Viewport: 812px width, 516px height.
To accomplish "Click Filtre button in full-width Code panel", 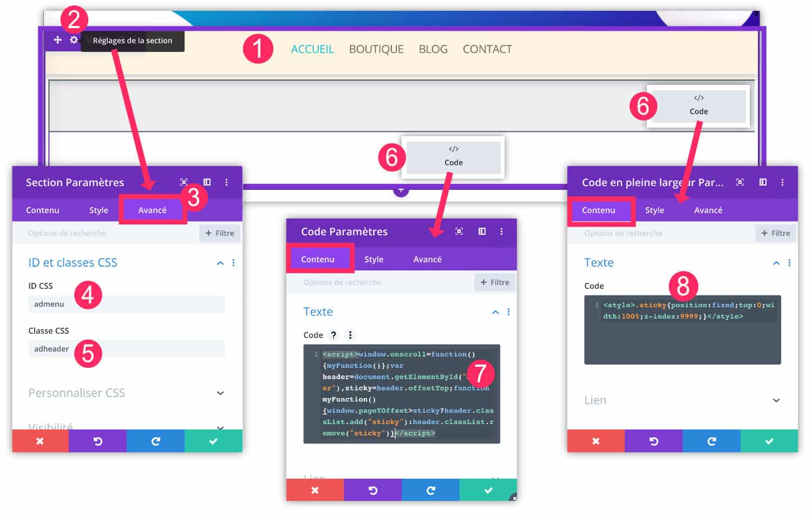I will (776, 233).
